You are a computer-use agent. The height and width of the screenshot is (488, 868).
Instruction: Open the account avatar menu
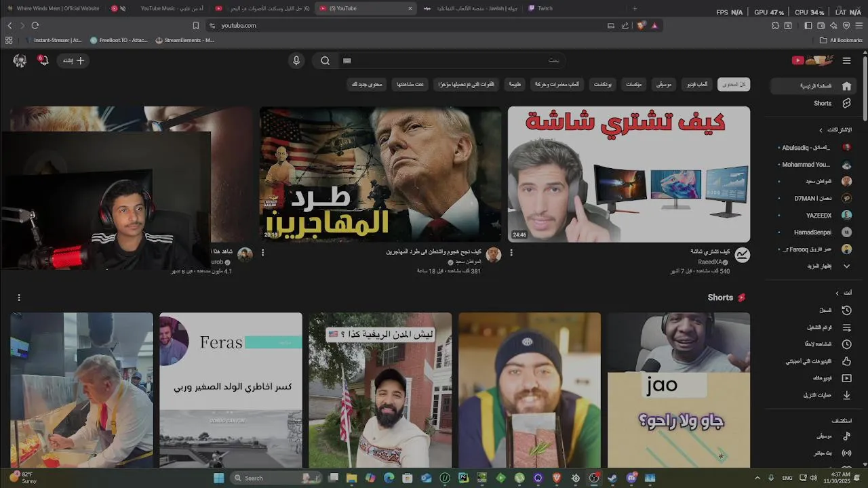coord(20,60)
